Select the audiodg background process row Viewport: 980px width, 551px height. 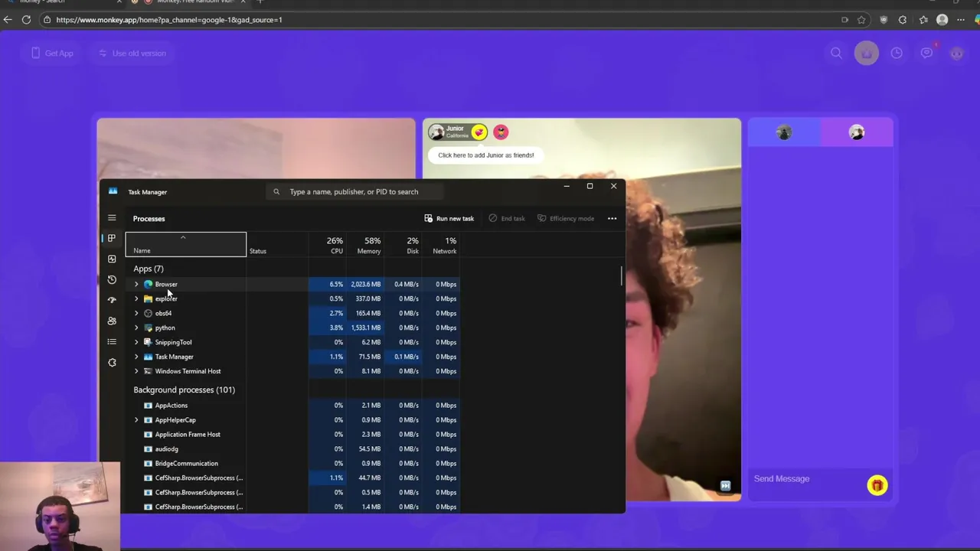point(292,449)
